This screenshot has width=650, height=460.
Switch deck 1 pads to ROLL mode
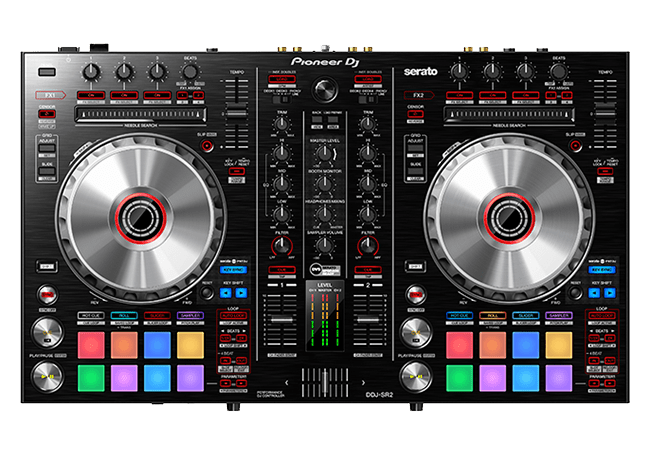[124, 316]
